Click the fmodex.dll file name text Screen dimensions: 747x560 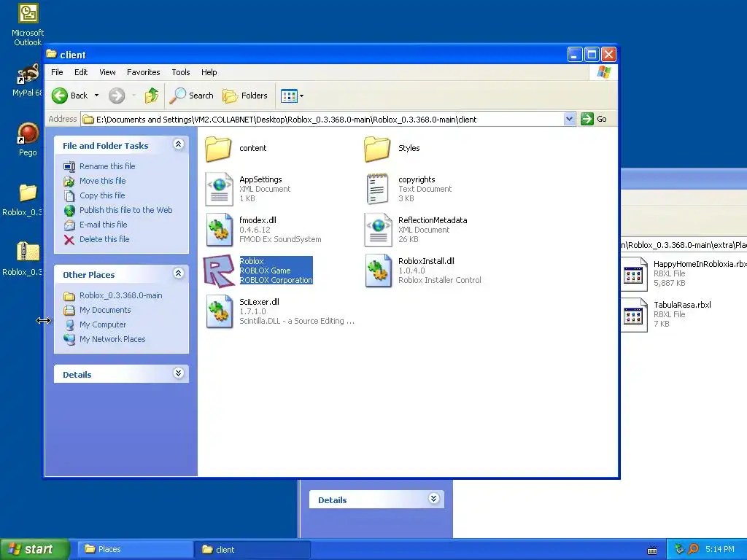[x=258, y=220]
